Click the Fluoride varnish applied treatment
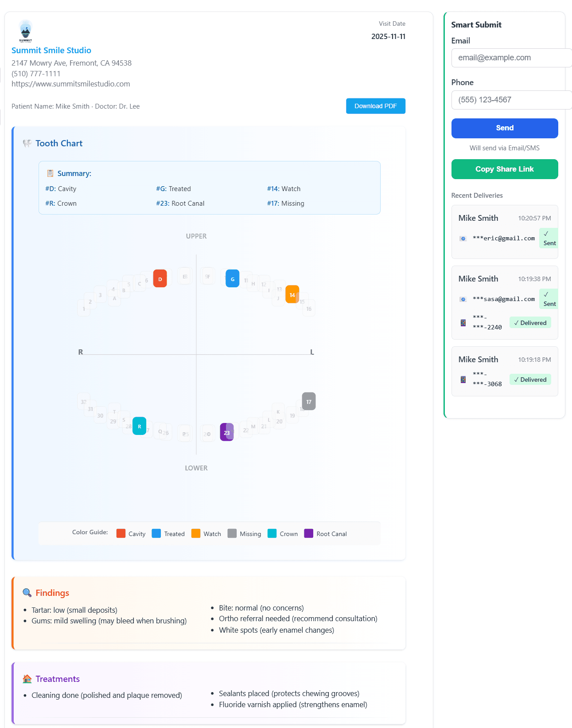 pos(293,705)
